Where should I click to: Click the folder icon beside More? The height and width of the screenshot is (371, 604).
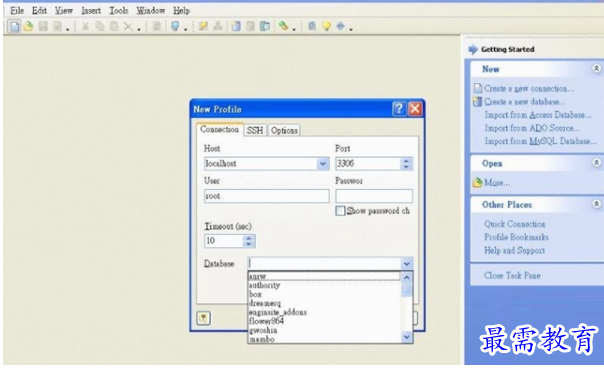[x=478, y=183]
